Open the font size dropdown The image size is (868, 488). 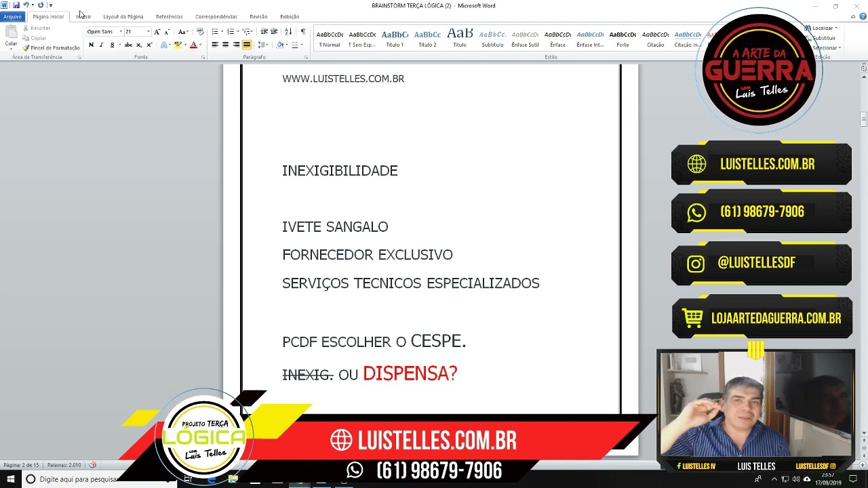(x=149, y=32)
